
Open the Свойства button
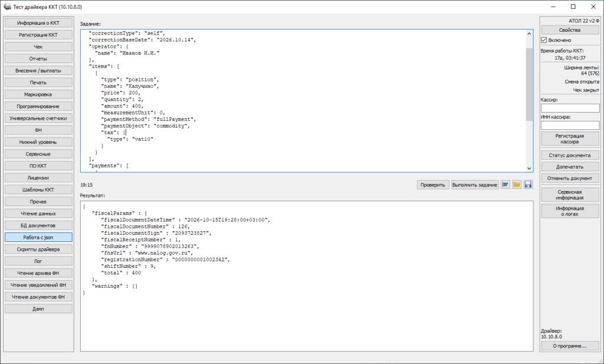coord(570,30)
